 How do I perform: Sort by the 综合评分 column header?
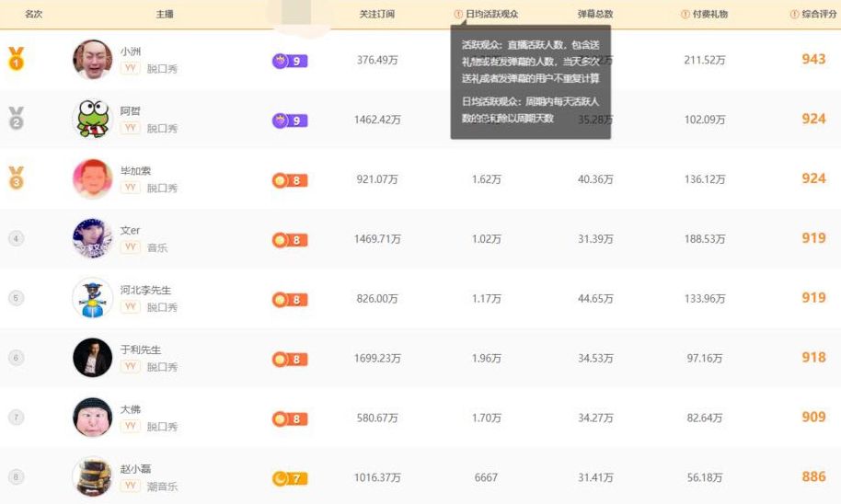pos(819,15)
